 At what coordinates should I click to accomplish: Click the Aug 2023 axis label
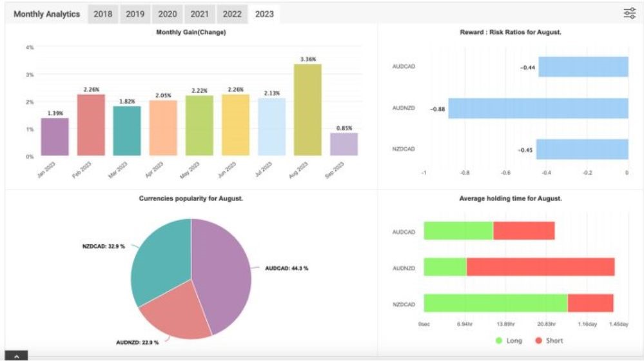click(x=298, y=170)
